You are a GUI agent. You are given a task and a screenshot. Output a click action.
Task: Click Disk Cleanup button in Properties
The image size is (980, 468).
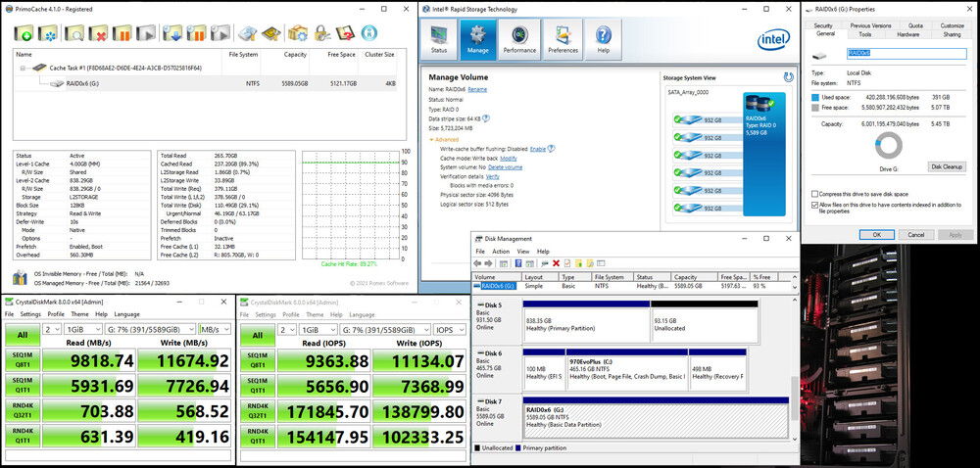(x=947, y=166)
